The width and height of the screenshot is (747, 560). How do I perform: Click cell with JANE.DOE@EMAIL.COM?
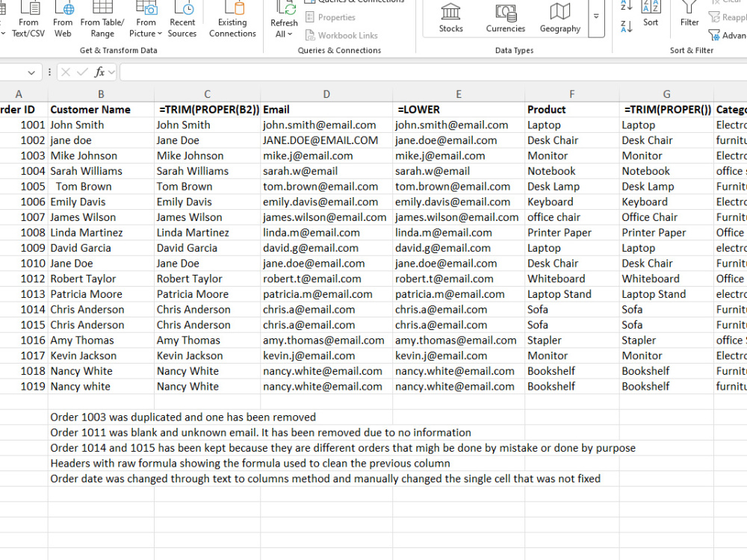click(x=326, y=140)
